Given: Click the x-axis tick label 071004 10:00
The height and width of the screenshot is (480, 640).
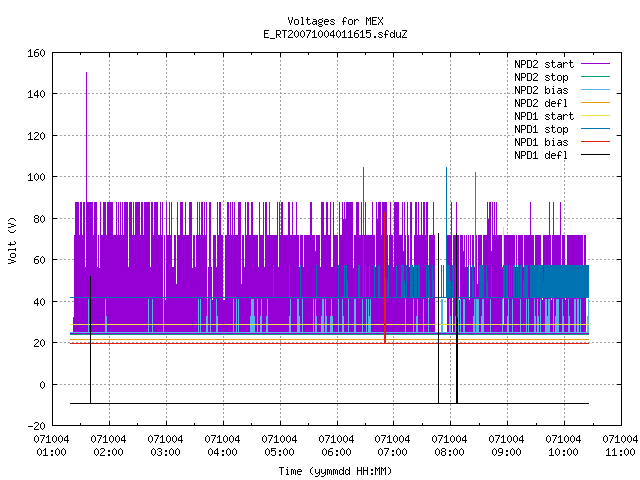Looking at the screenshot, I should point(564,446).
